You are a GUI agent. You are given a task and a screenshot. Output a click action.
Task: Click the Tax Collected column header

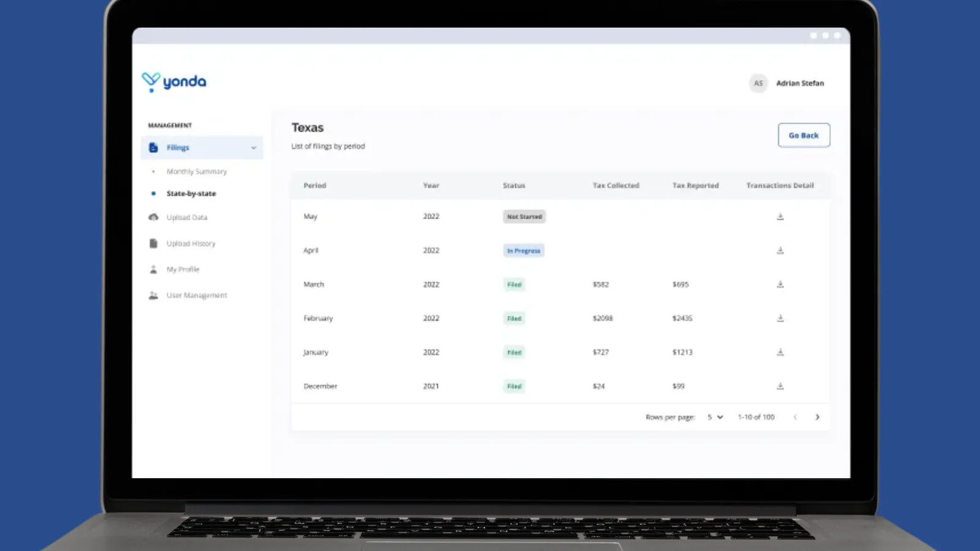[x=616, y=186]
